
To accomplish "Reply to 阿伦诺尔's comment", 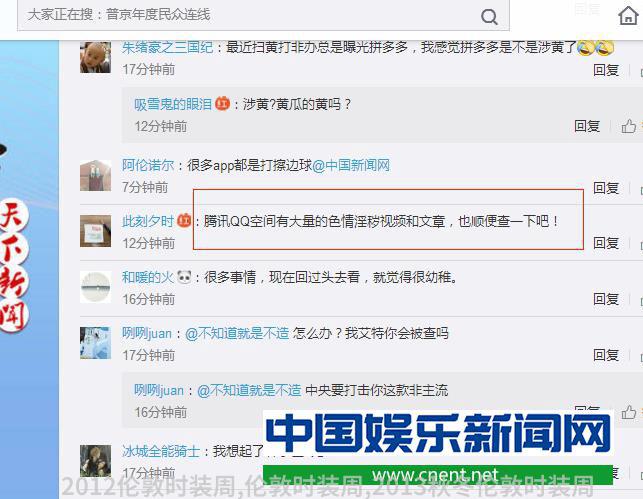I will (606, 187).
